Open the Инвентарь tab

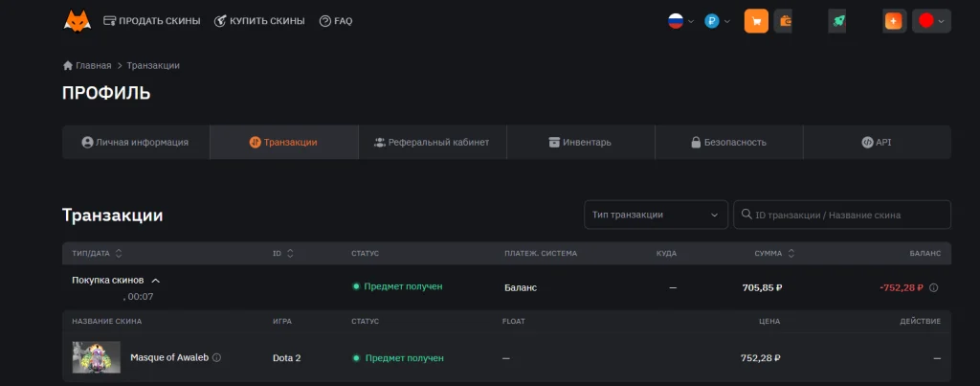click(x=580, y=142)
